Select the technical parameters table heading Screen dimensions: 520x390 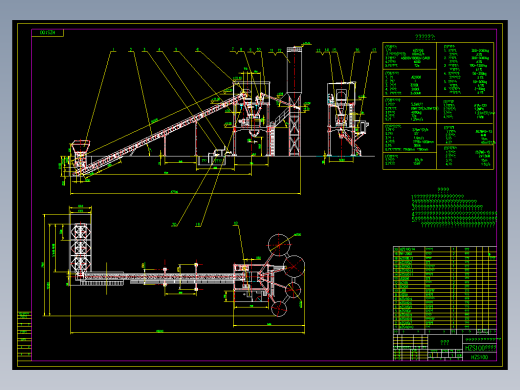click(425, 37)
